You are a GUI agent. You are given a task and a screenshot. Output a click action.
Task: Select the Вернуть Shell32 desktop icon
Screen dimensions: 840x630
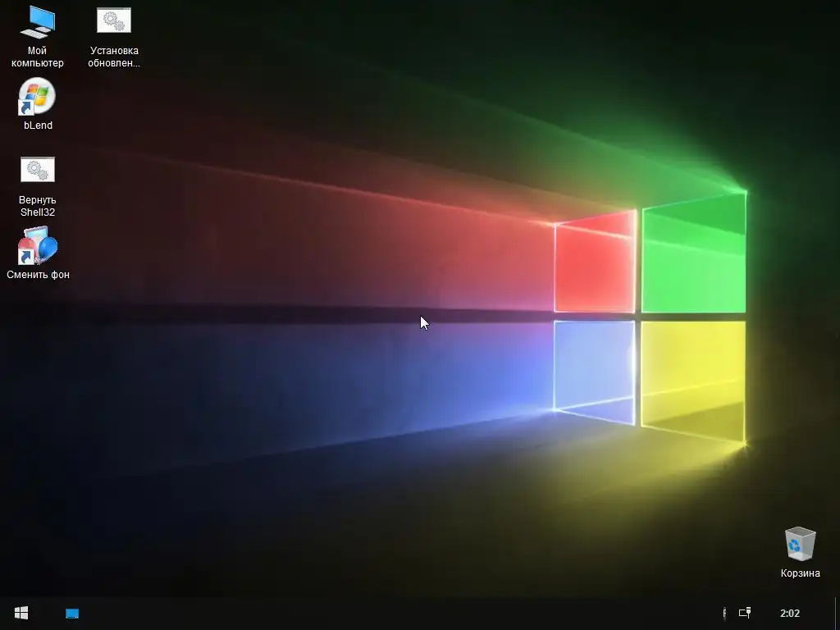(x=38, y=186)
